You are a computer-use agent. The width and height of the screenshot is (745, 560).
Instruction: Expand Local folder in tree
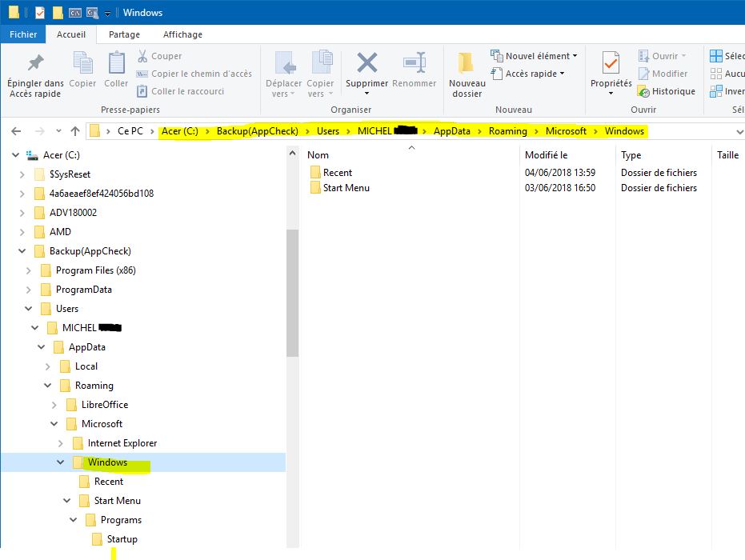pyautogui.click(x=47, y=366)
